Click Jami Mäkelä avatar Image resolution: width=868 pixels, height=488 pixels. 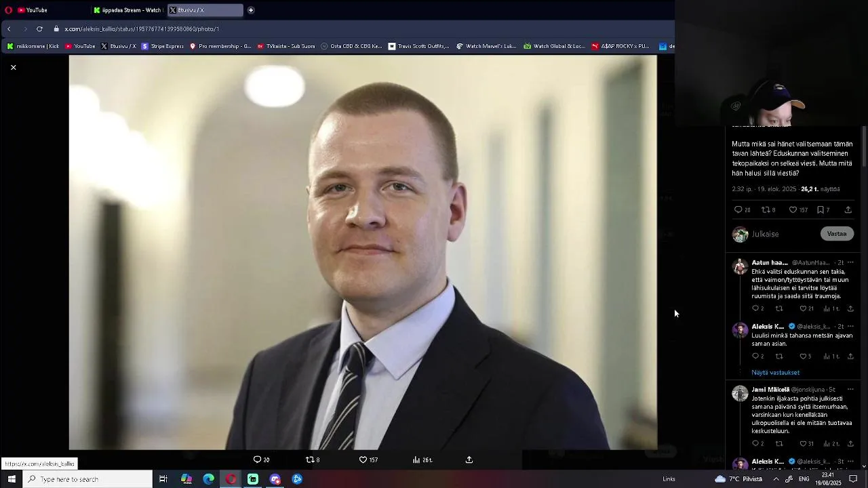pos(740,393)
